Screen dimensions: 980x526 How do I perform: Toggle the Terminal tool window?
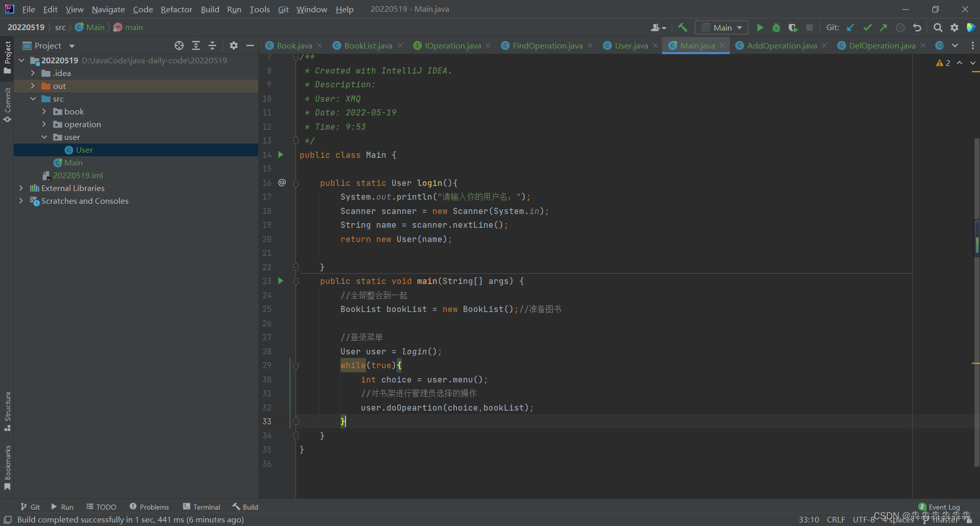[x=202, y=507]
